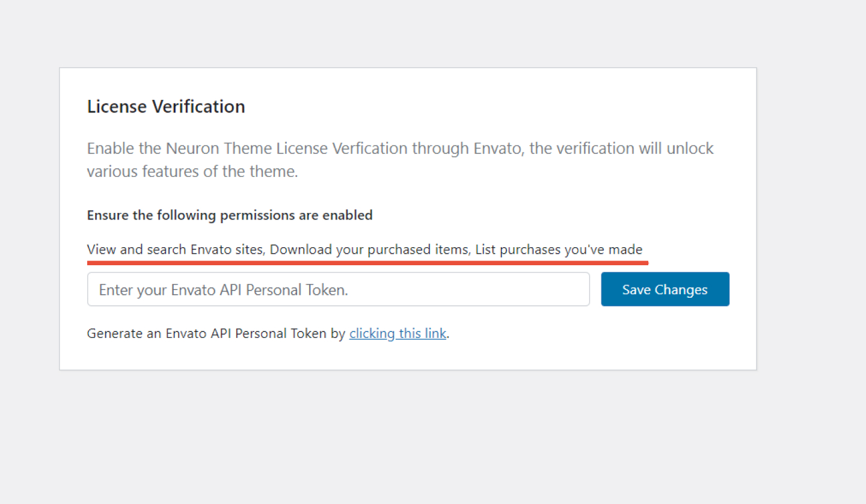
Task: Click the red underline beneath permissions list
Action: tap(367, 263)
